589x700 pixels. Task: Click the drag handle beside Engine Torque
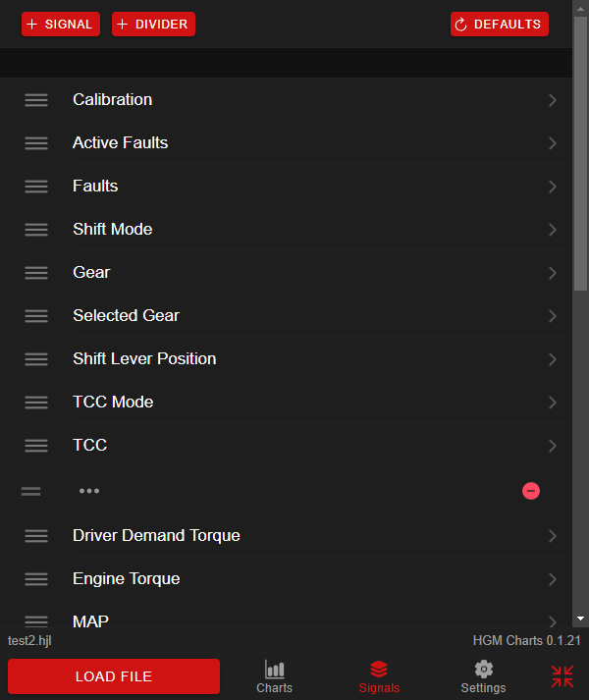click(x=36, y=579)
